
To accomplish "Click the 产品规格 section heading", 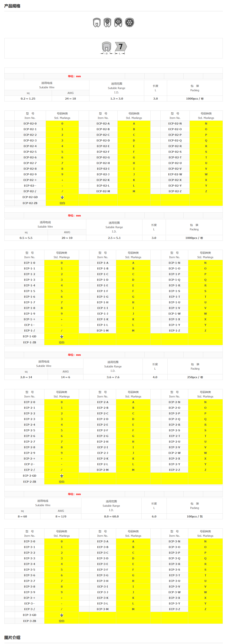I will (x=12, y=6).
